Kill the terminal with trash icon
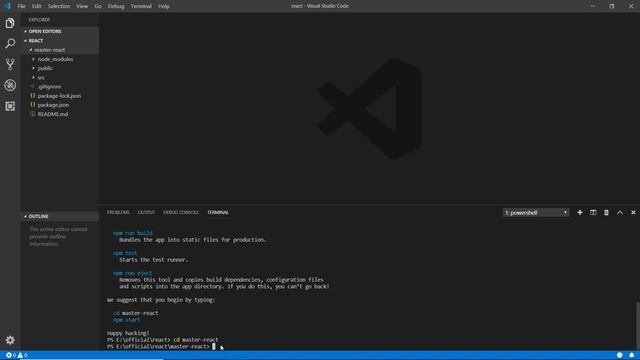Viewport: 640px width, 360px height. [x=606, y=212]
